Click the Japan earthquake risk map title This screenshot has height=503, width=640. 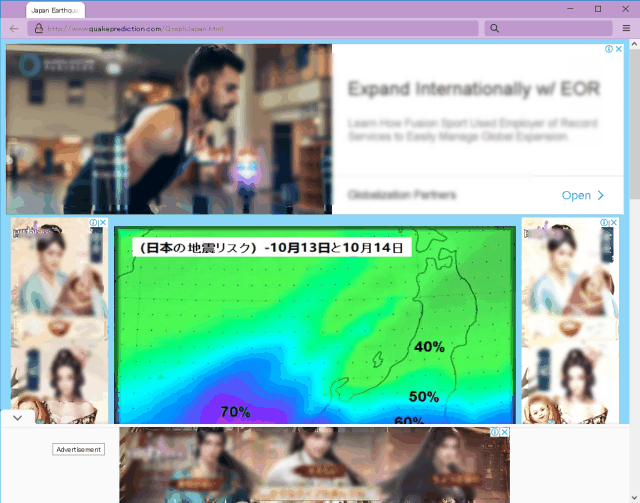[271, 247]
